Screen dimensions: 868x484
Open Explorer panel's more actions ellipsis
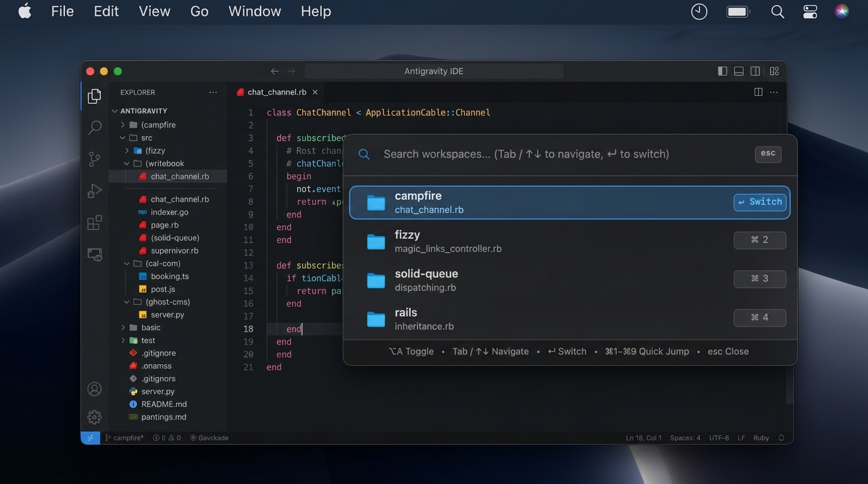point(213,92)
